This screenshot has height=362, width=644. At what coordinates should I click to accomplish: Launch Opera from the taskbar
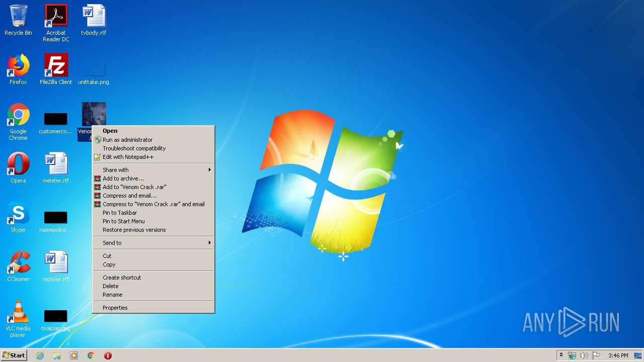pos(108,355)
